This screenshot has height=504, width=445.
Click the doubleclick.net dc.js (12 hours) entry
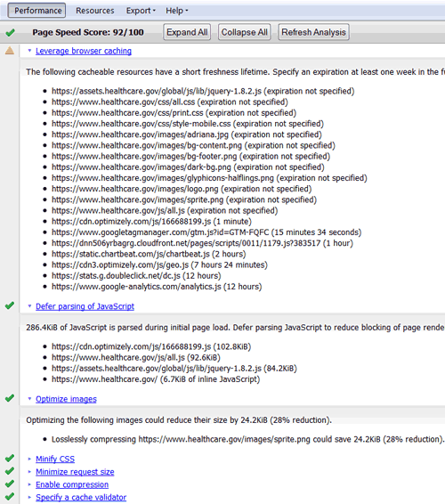coord(136,276)
